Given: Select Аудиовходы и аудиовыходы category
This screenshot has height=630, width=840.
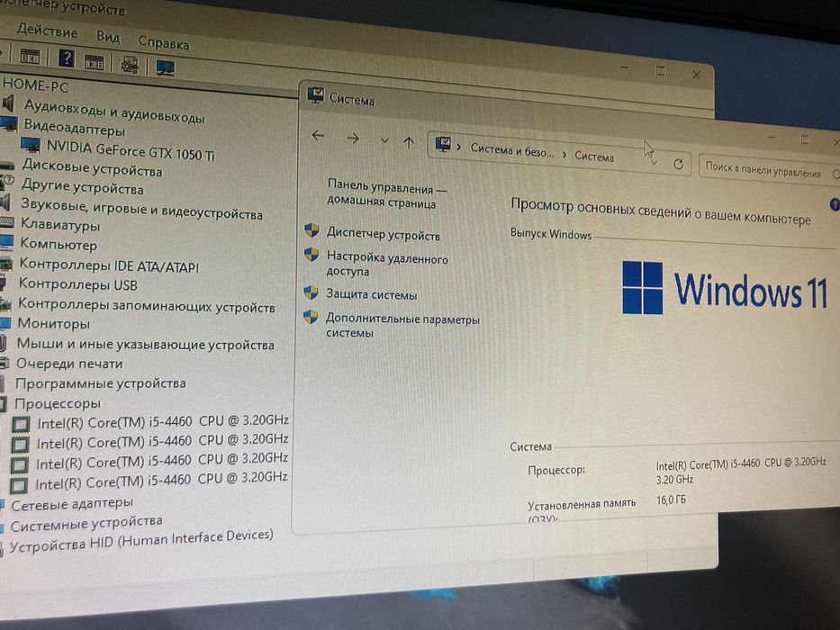Looking at the screenshot, I should pyautogui.click(x=113, y=112).
